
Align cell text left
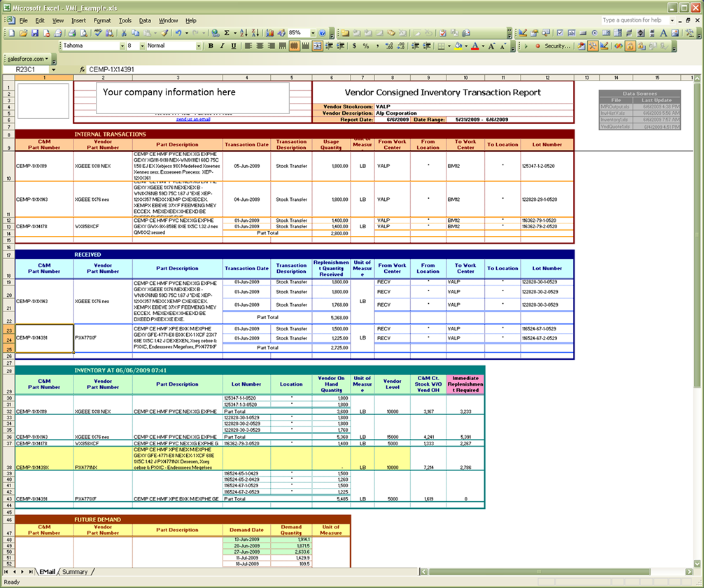point(248,45)
